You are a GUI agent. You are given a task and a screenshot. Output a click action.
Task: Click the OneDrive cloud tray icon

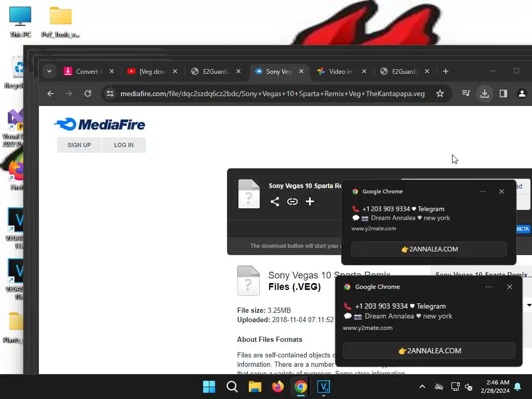439,387
